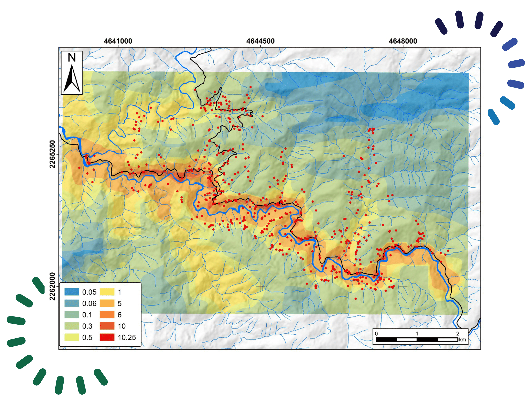
Task: Click the 0.05 blue legend swatch
Action: [72, 292]
